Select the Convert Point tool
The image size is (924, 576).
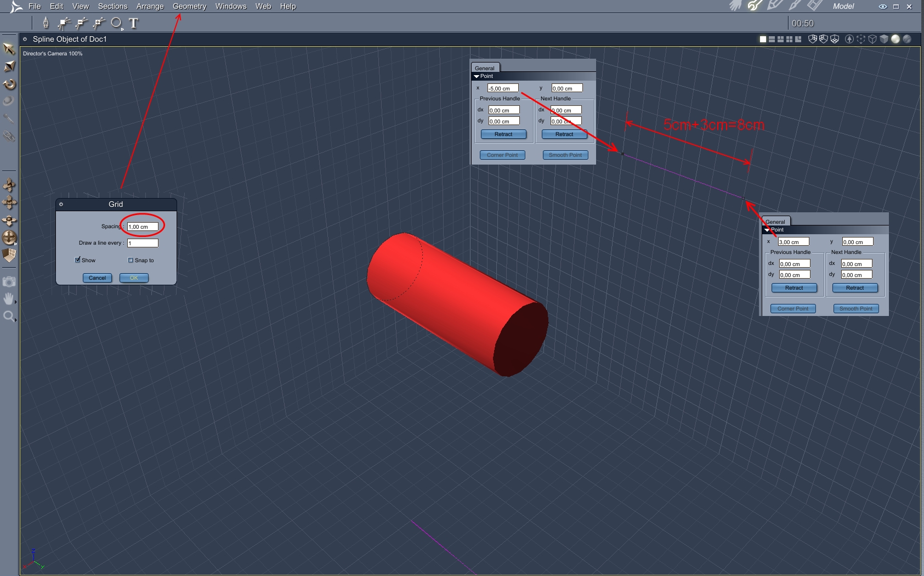[x=64, y=22]
